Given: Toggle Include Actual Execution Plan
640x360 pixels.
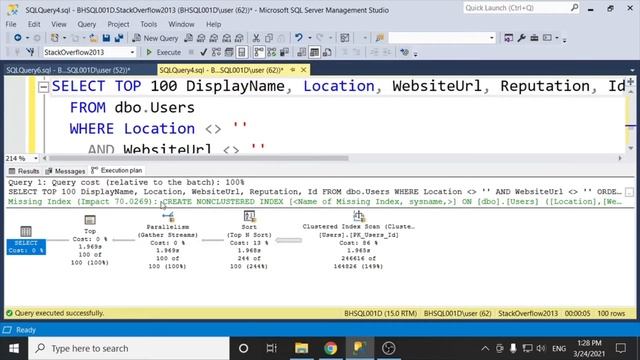Looking at the screenshot, I should click(x=259, y=52).
